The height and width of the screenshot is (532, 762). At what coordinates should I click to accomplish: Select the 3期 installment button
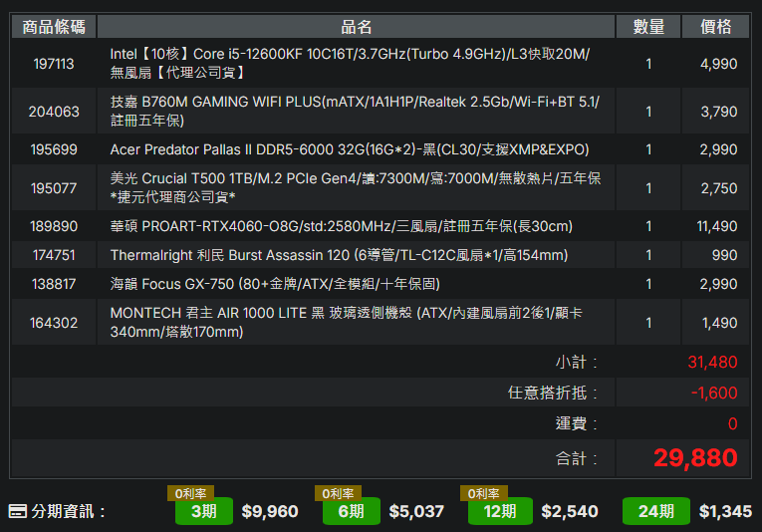tap(204, 511)
